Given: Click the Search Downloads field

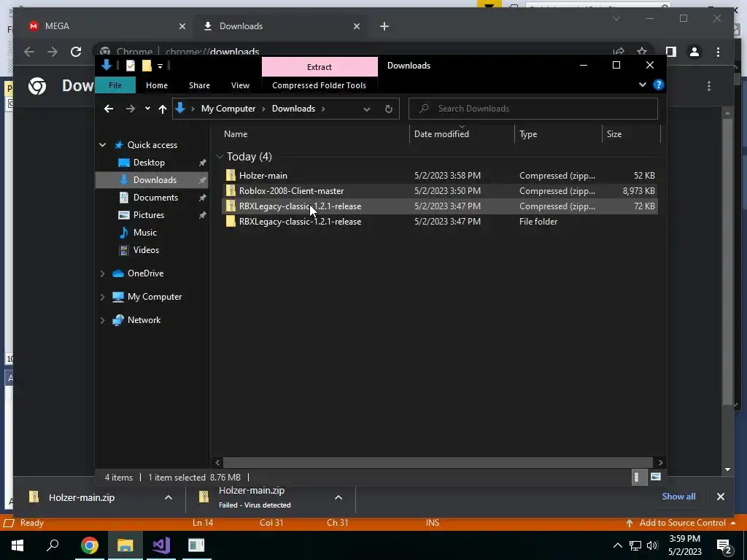Looking at the screenshot, I should click(533, 109).
